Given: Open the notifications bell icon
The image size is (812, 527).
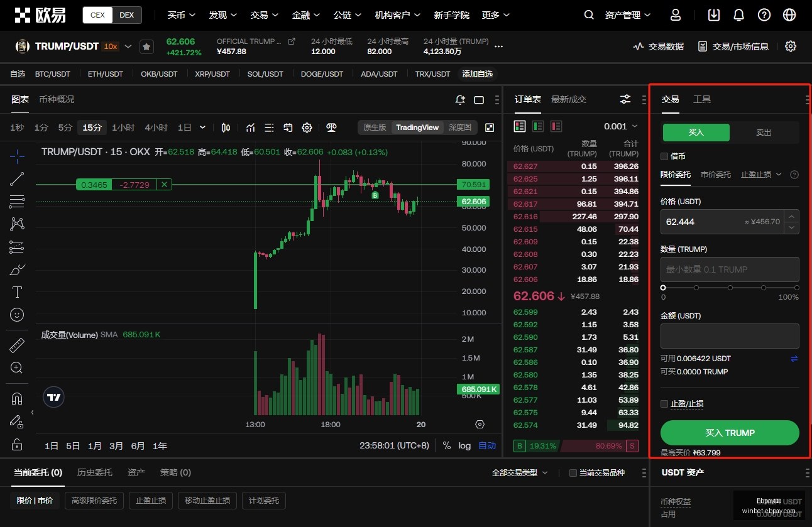Looking at the screenshot, I should [x=739, y=15].
